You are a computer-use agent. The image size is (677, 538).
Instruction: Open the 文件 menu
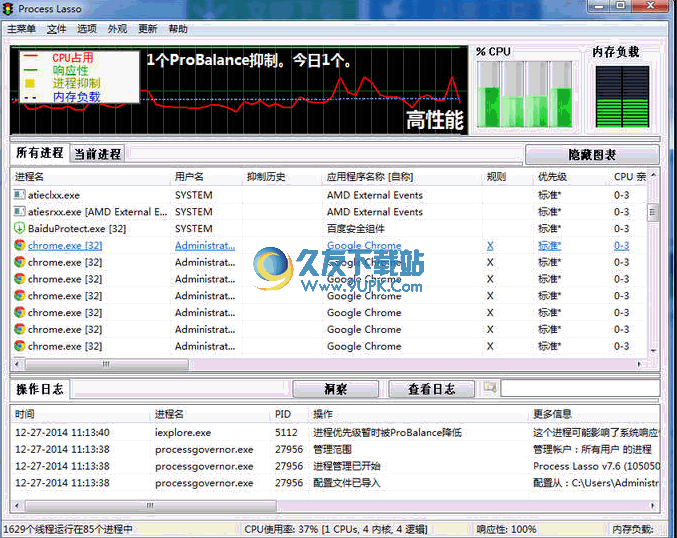(x=57, y=29)
